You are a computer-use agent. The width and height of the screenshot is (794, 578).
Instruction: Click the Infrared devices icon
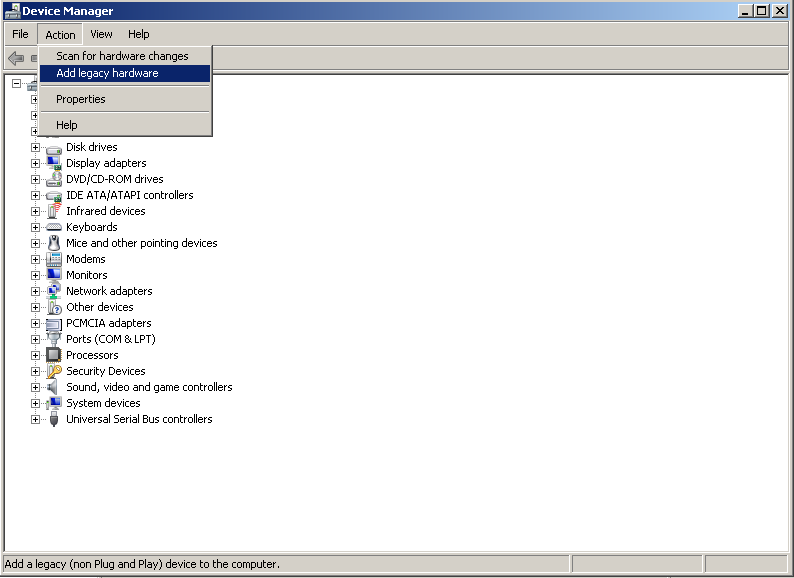click(x=54, y=211)
